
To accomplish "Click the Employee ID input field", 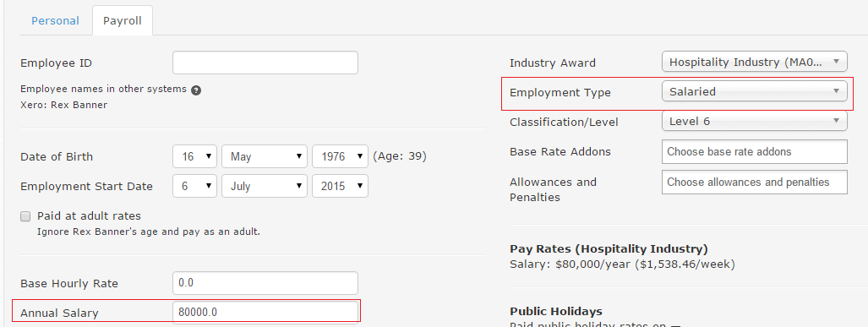I will point(265,63).
